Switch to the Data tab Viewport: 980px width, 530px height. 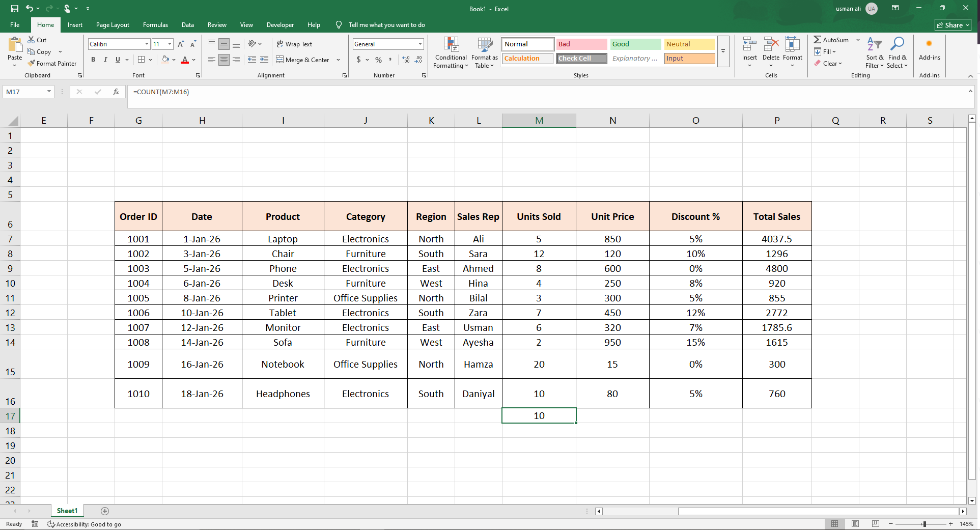(188, 25)
